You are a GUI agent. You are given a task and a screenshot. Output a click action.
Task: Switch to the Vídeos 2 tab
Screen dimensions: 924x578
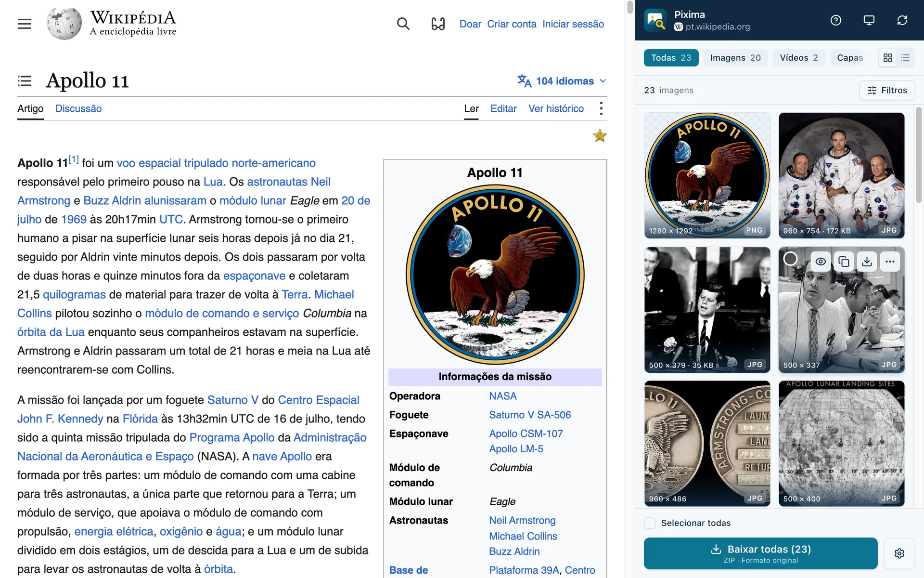(x=799, y=58)
